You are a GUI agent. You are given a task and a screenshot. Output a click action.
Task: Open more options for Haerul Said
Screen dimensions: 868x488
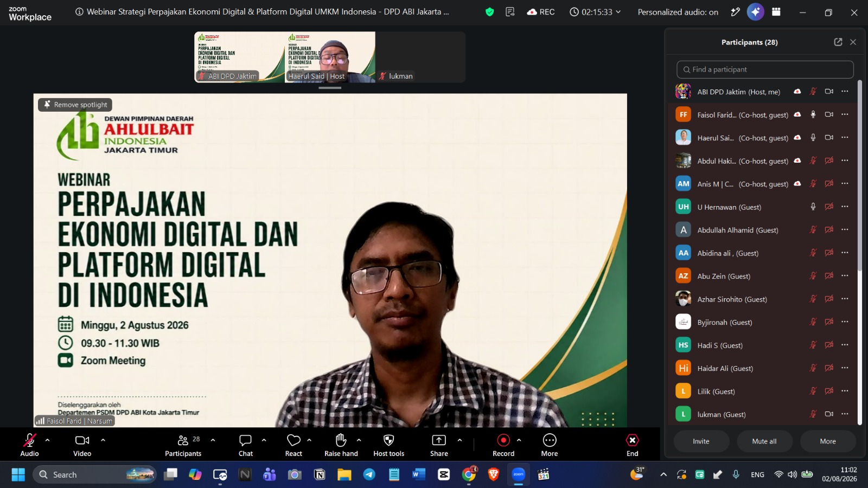point(845,137)
